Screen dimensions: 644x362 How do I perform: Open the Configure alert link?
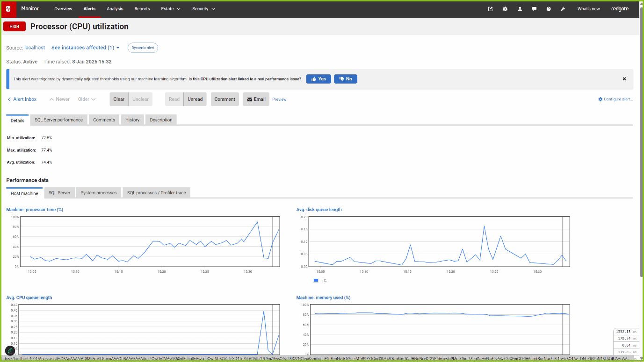point(616,99)
